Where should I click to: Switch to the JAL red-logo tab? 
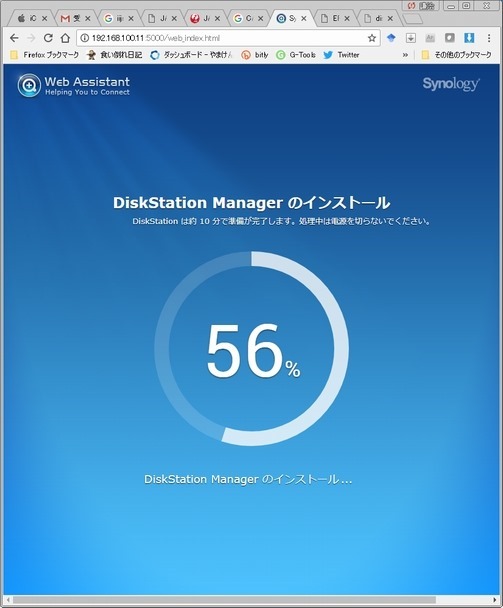click(x=205, y=18)
